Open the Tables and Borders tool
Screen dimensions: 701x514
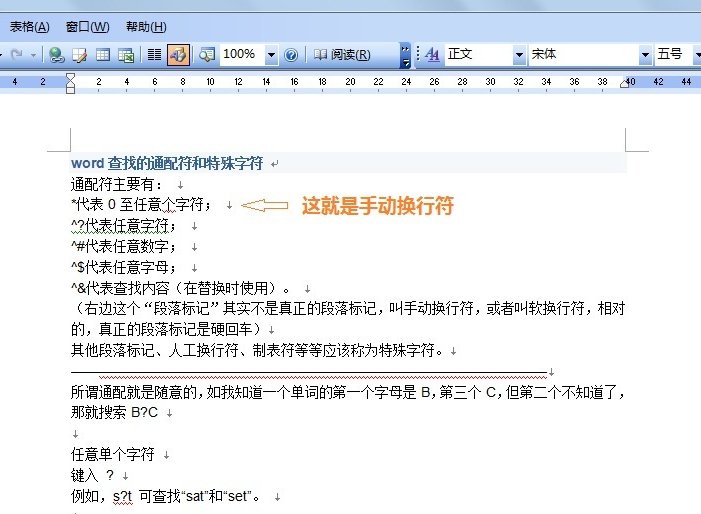pyautogui.click(x=80, y=55)
